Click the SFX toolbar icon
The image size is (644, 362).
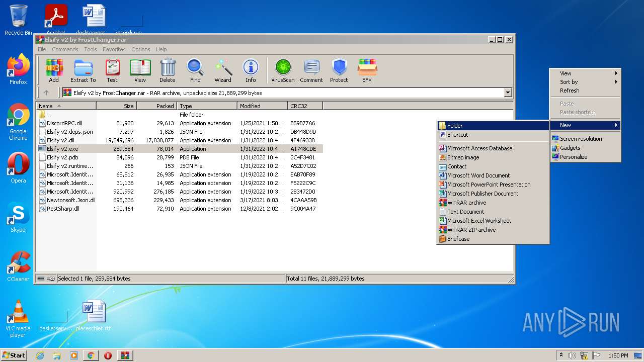pyautogui.click(x=367, y=71)
